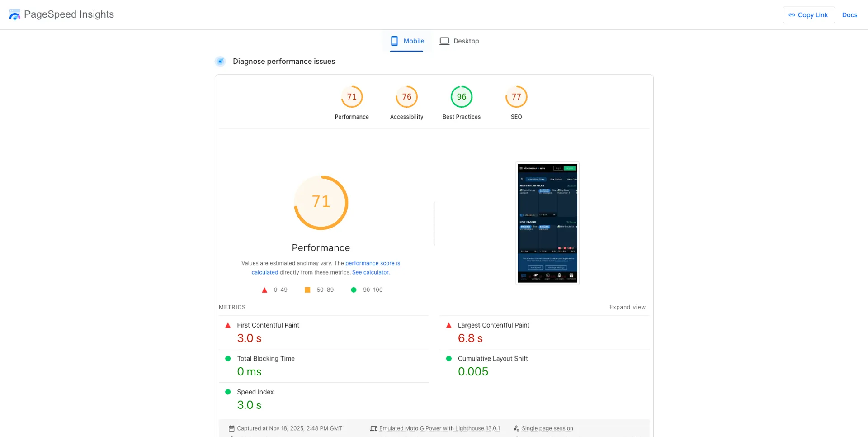Screen dimensions: 868x437
Task: Open the See calculator link
Action: pyautogui.click(x=370, y=272)
